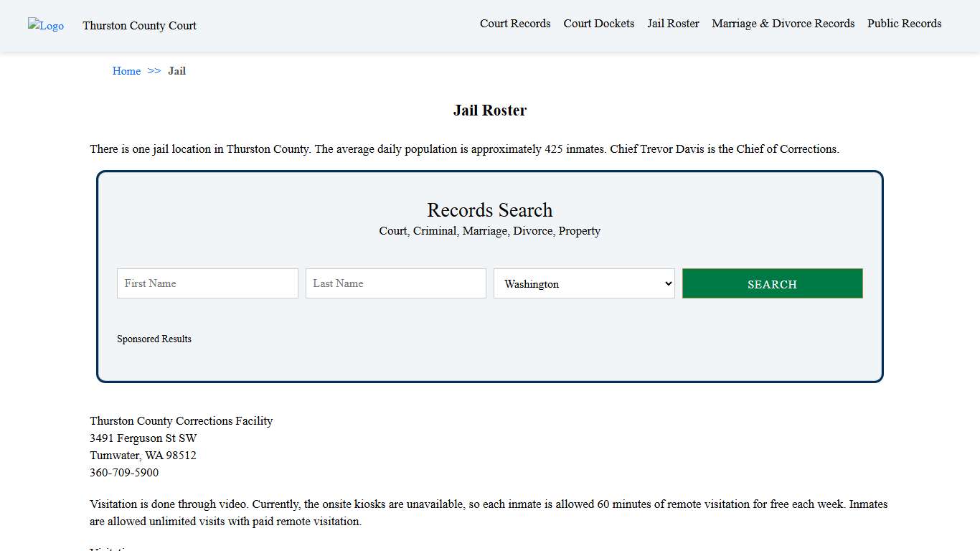Screen dimensions: 980x551
Task: Click the Sponsored Results label
Action: coord(154,339)
